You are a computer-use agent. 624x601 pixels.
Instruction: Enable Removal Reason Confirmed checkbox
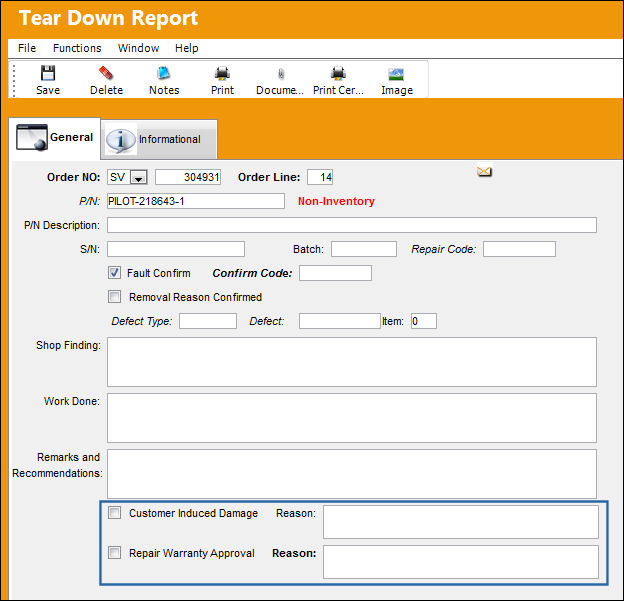(115, 297)
